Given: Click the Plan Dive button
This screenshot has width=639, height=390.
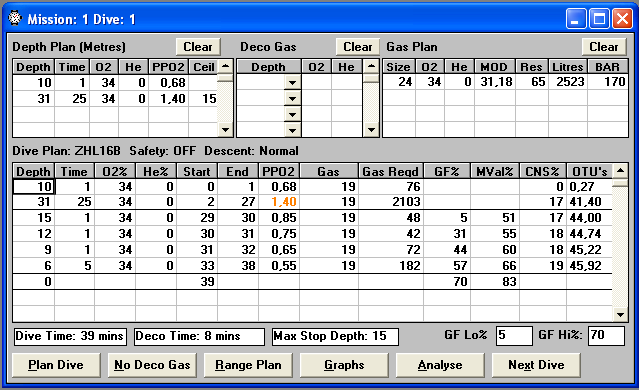Looking at the screenshot, I should pyautogui.click(x=56, y=365).
